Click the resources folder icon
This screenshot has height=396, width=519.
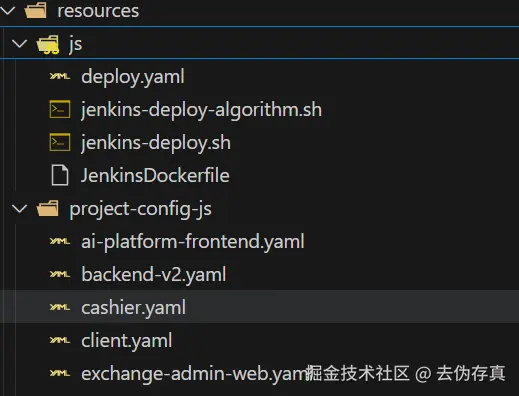click(35, 10)
